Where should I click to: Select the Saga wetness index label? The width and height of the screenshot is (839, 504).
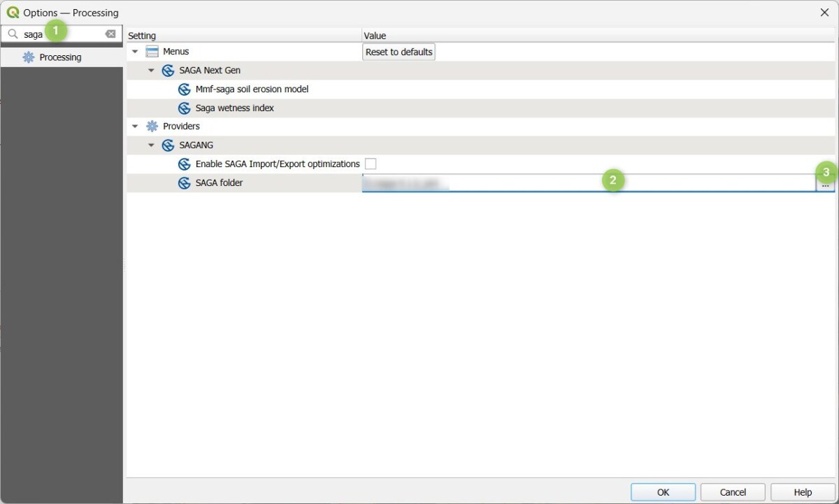[235, 108]
